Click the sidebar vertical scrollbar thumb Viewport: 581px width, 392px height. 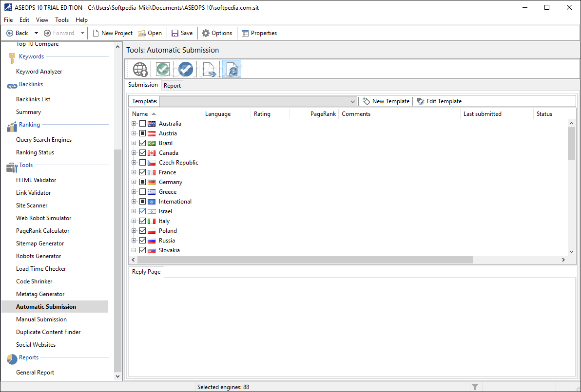(117, 261)
